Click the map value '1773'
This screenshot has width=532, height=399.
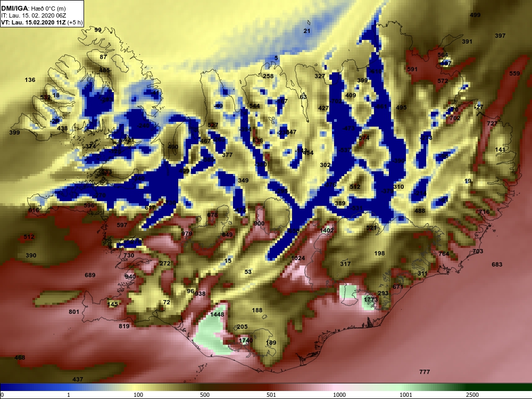tap(370, 300)
